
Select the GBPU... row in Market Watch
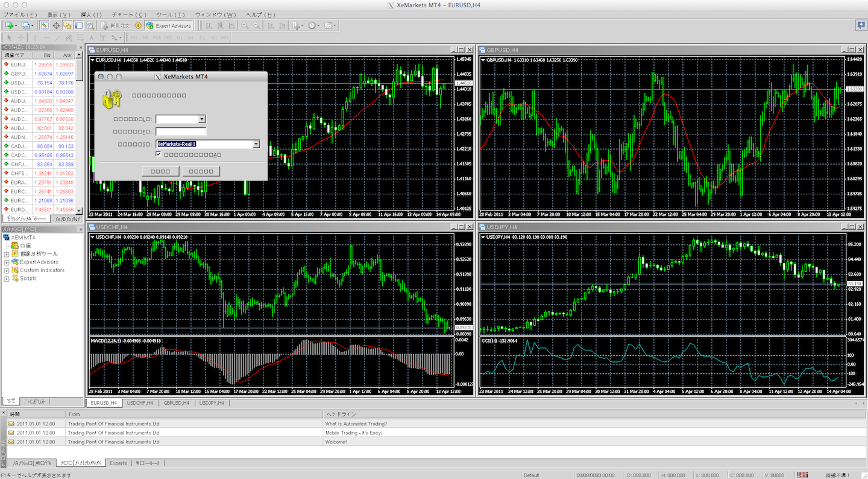click(x=38, y=74)
